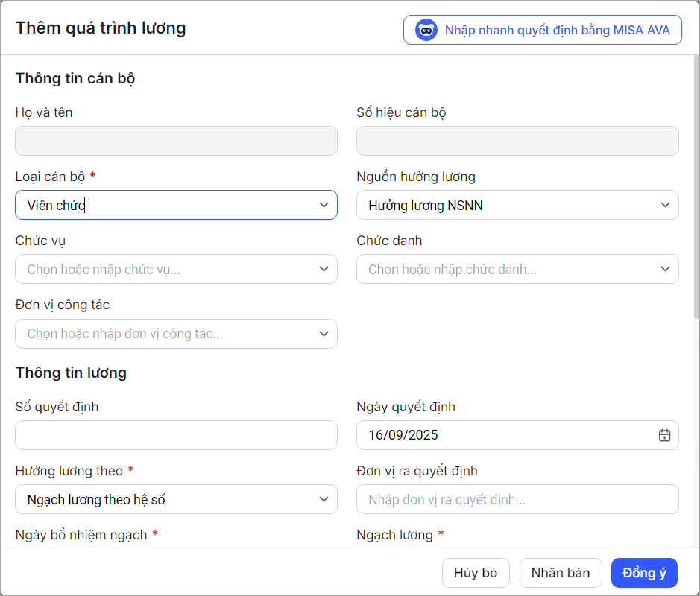Screen dimensions: 700x596
Task: Open the Hưởng lương theo dropdown
Action: pyautogui.click(x=324, y=499)
